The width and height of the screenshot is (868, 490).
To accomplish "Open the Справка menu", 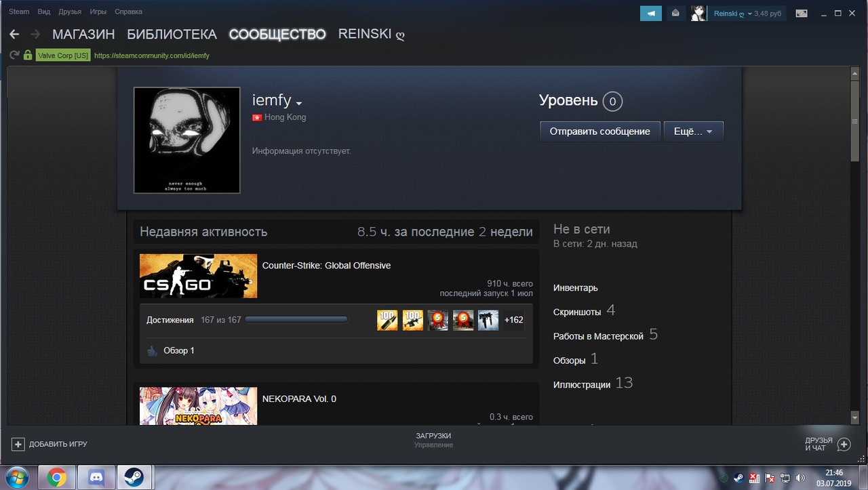I will (128, 12).
